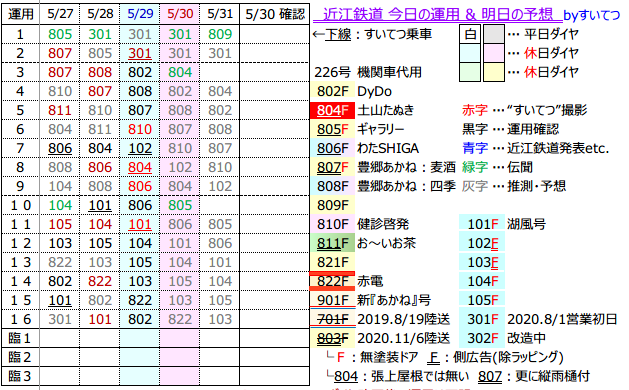Click the light green legend swatch
This screenshot has width=629, height=390.
[x=470, y=72]
